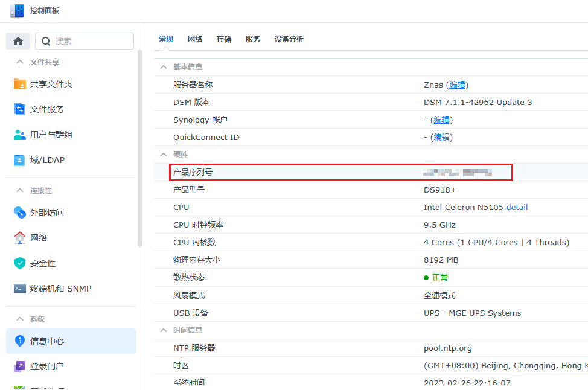
Task: Collapse the 时间信息 section
Action: [x=164, y=330]
